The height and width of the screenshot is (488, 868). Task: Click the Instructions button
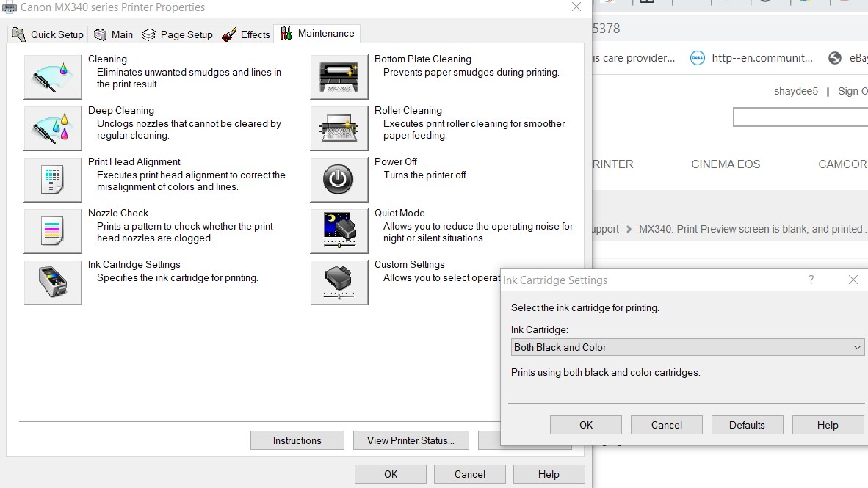pyautogui.click(x=297, y=440)
